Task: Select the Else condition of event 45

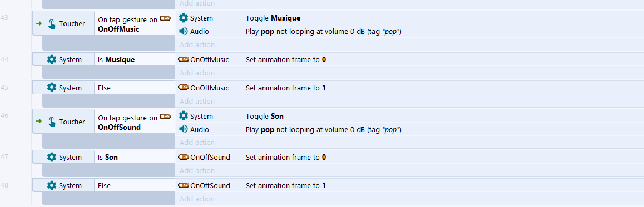Action: pos(105,88)
